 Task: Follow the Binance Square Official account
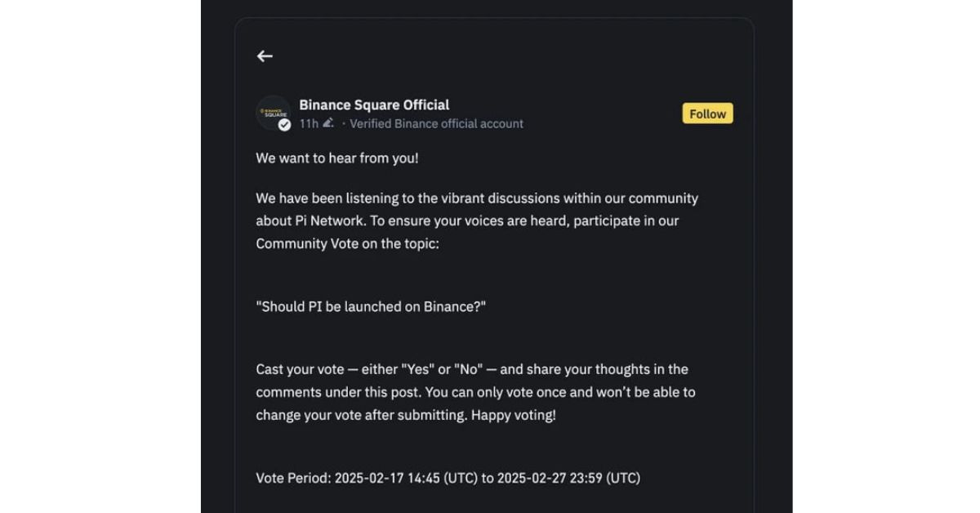707,114
